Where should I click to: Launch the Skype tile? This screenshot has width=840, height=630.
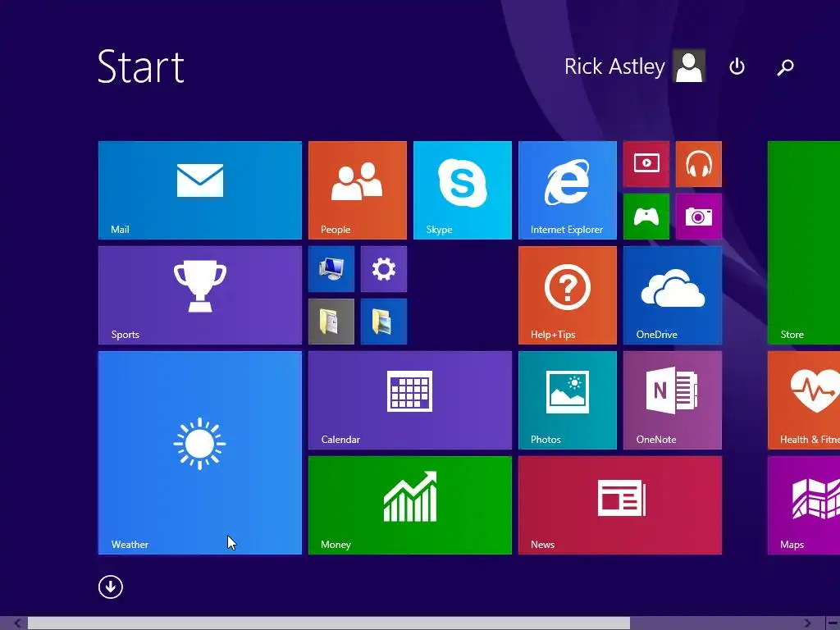[x=463, y=190]
